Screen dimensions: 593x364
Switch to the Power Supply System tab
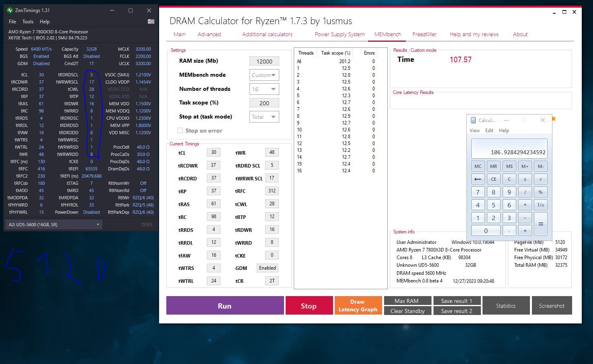(339, 34)
